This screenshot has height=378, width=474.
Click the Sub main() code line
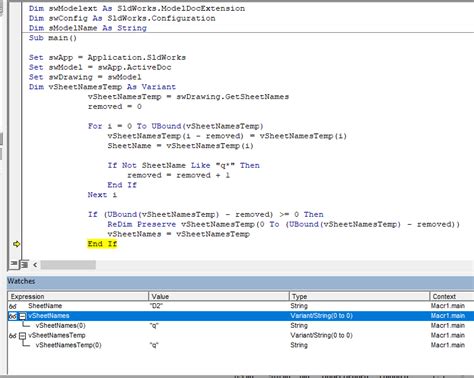click(53, 38)
